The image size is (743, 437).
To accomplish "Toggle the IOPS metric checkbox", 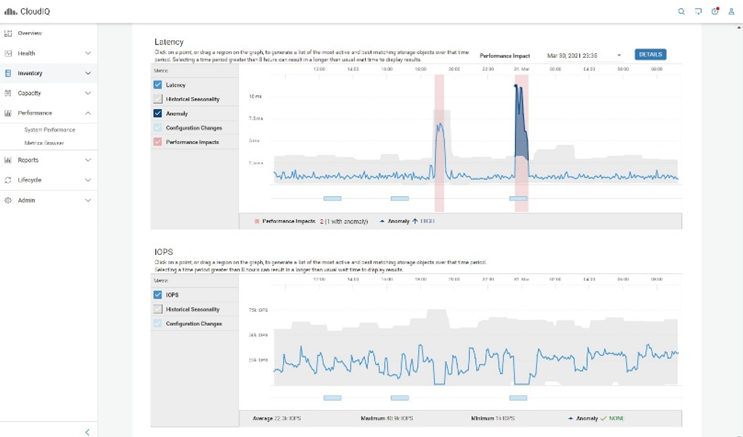I will pyautogui.click(x=158, y=295).
